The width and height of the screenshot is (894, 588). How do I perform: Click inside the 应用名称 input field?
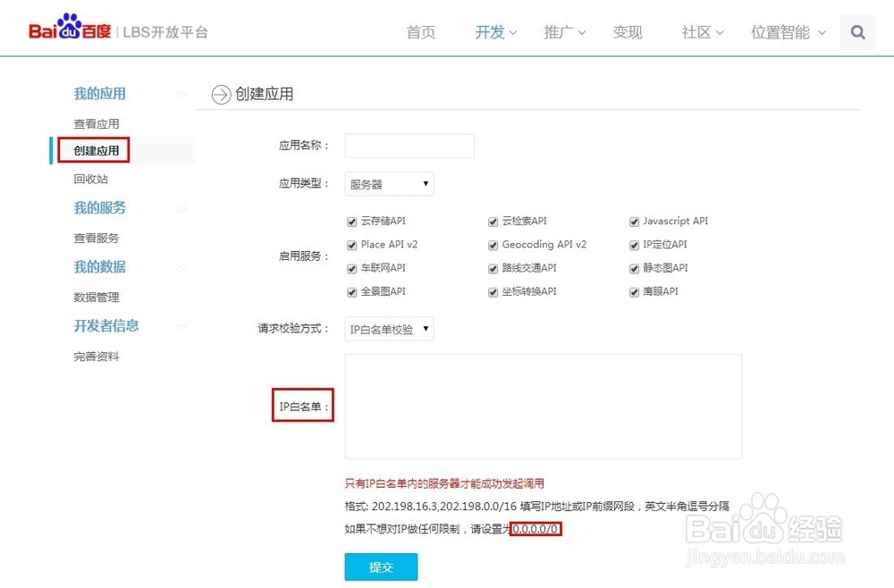[x=409, y=145]
